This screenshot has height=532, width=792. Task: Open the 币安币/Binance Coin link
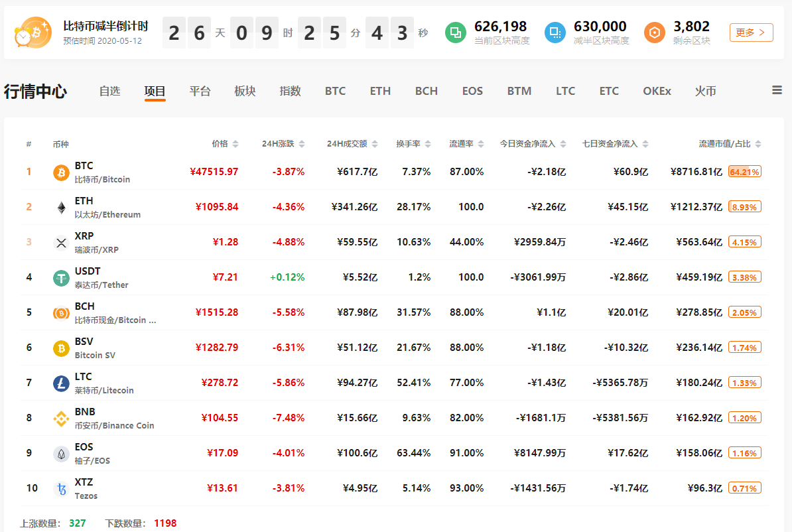114,425
